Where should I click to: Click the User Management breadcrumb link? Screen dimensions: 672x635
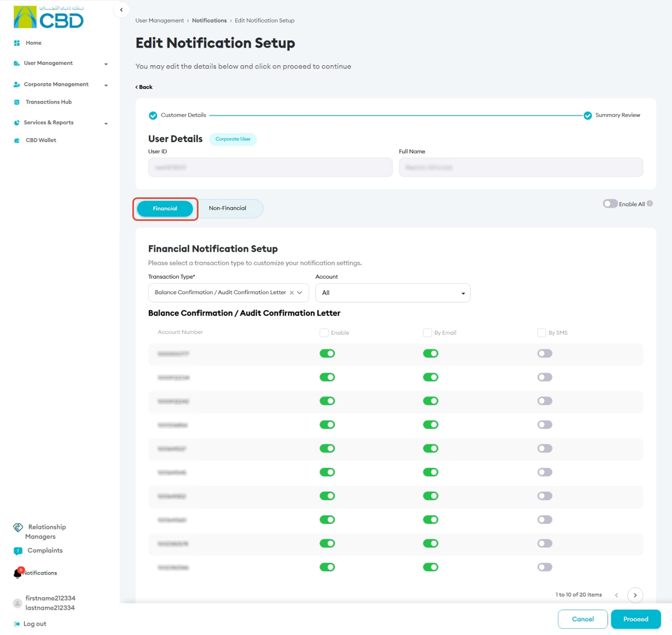point(160,21)
